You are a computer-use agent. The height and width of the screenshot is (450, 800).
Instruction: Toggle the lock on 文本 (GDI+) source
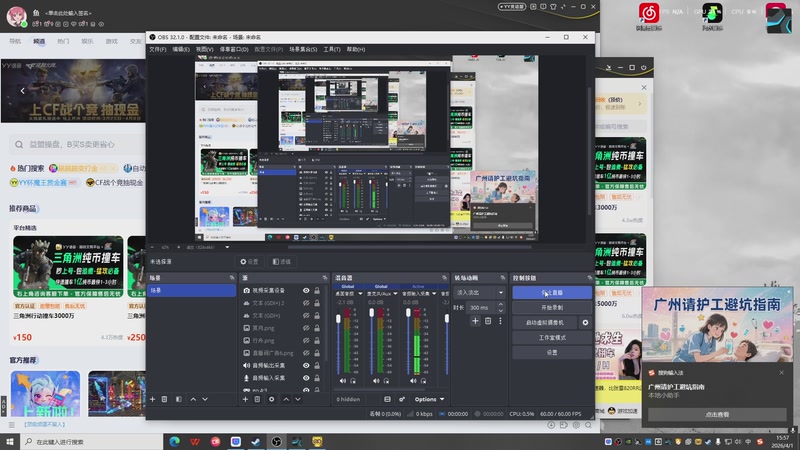(x=317, y=315)
